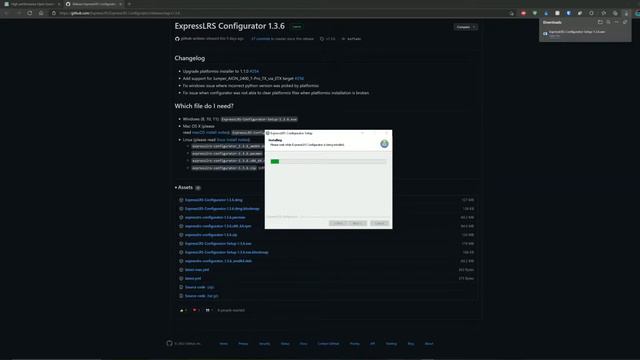The height and width of the screenshot is (360, 640).
Task: Click Cancel in the Setup installer dialog
Action: tap(379, 223)
